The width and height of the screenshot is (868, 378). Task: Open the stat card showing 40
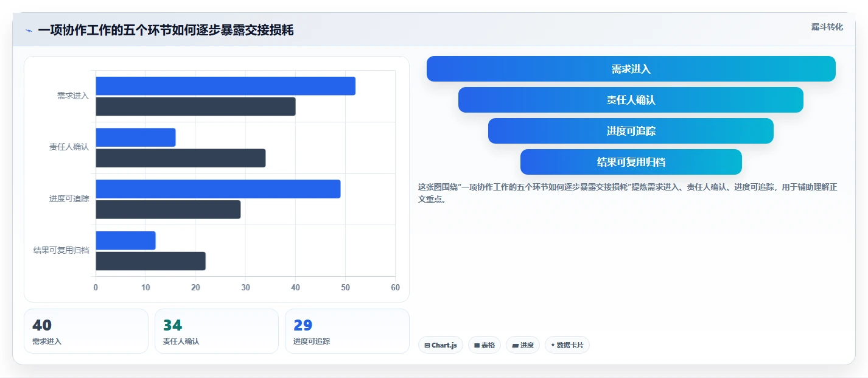pyautogui.click(x=86, y=331)
